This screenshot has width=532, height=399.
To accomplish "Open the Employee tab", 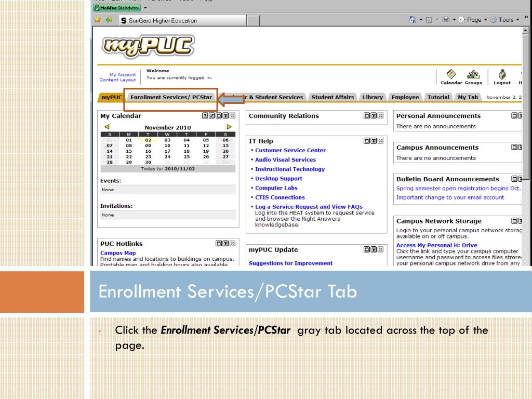I will click(x=405, y=97).
